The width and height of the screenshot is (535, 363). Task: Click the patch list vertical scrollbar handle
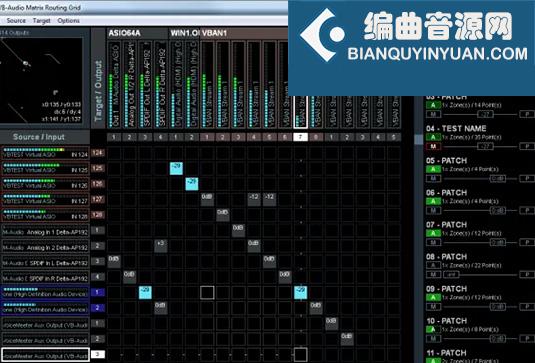(419, 140)
